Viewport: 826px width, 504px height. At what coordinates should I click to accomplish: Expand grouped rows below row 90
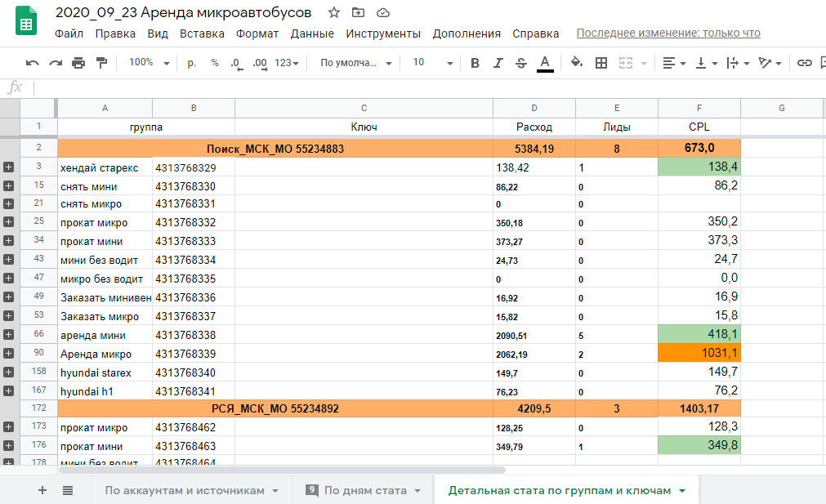tap(9, 354)
